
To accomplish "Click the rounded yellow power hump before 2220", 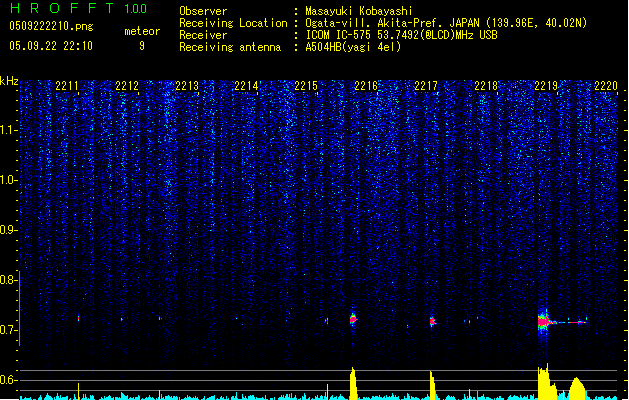I will pos(576,388).
